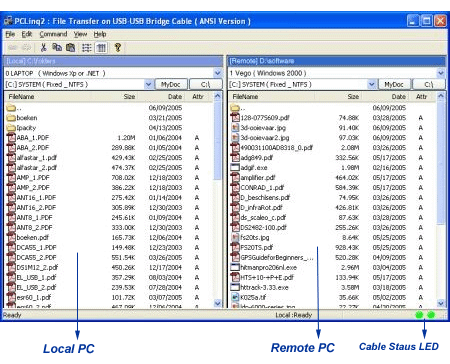Screen dimensions: 450x364
Task: Click the Help question mark icon
Action: click(x=118, y=48)
